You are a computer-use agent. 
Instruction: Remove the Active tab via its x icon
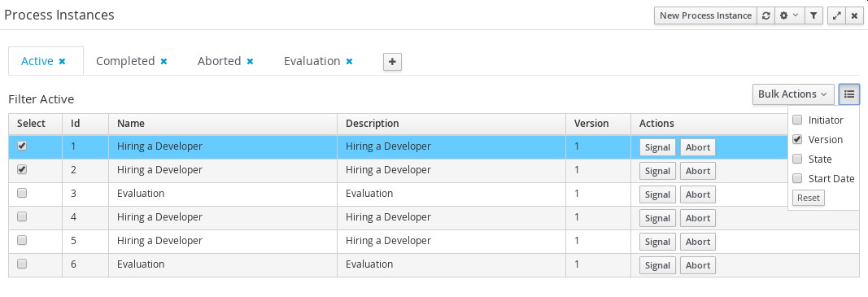click(x=62, y=62)
